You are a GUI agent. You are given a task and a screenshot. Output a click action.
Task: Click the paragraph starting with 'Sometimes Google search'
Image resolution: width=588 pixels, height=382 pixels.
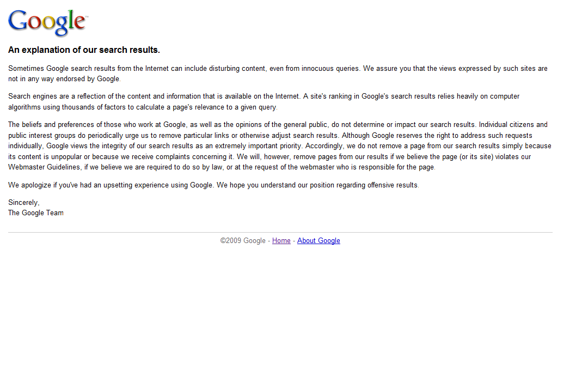click(x=278, y=74)
